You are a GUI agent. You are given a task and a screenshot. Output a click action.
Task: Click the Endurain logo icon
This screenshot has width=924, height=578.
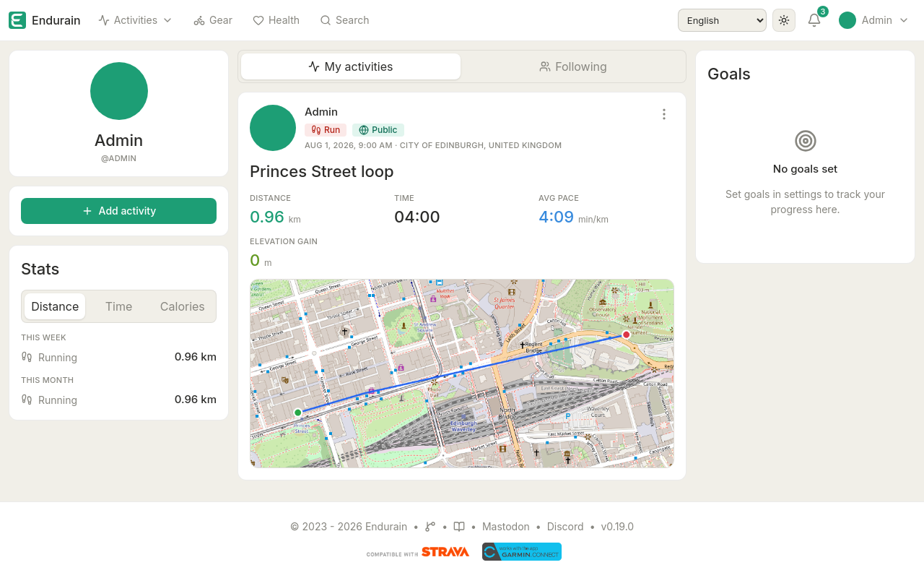click(17, 20)
